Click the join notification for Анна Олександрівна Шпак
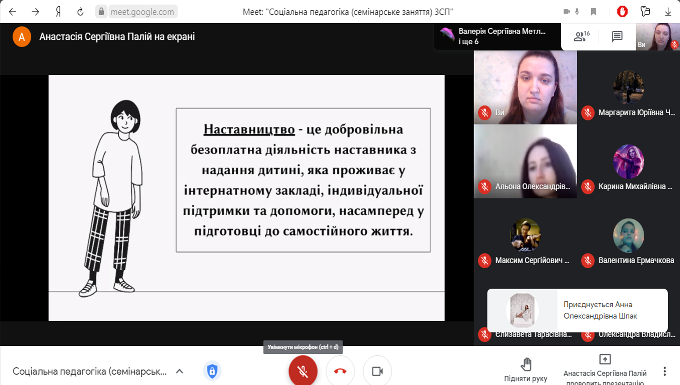This screenshot has width=680, height=385. click(577, 310)
